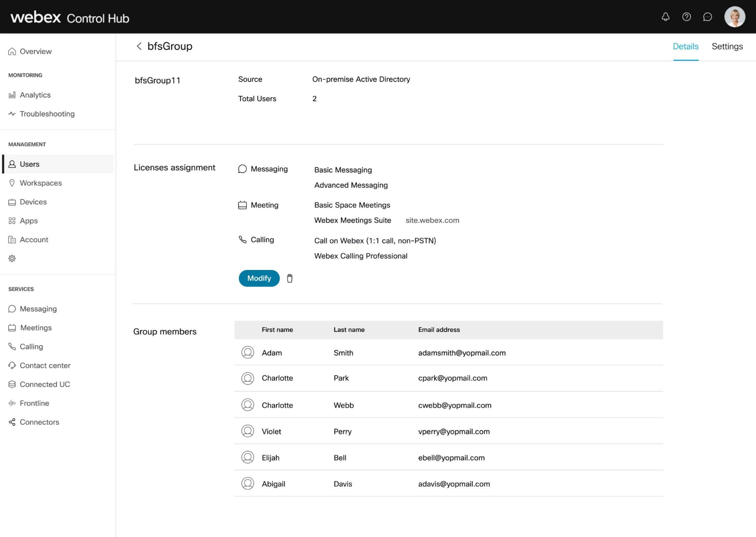Open the Apps management section

point(29,221)
